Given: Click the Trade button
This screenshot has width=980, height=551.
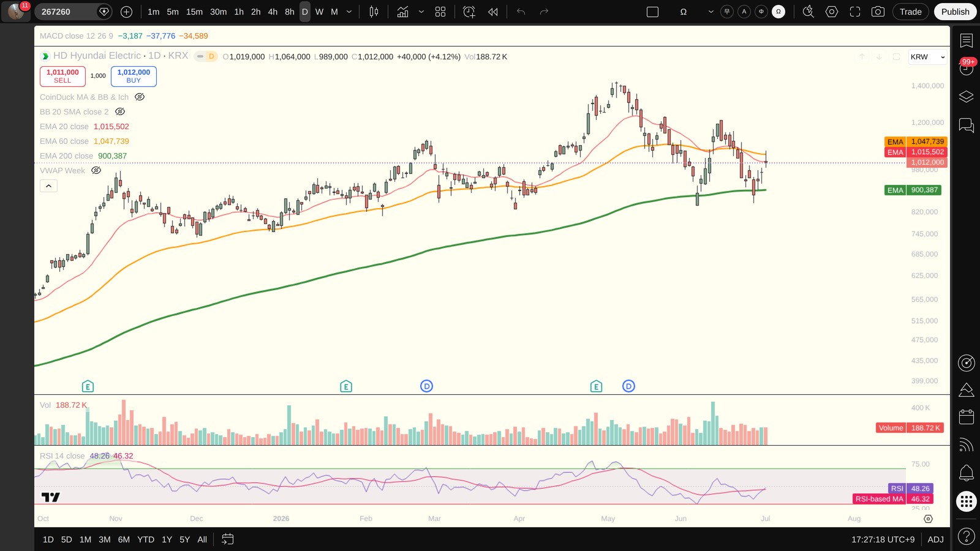Looking at the screenshot, I should [x=911, y=12].
